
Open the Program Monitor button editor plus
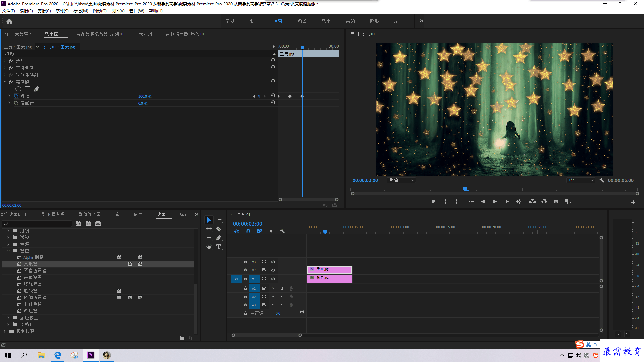coord(633,202)
